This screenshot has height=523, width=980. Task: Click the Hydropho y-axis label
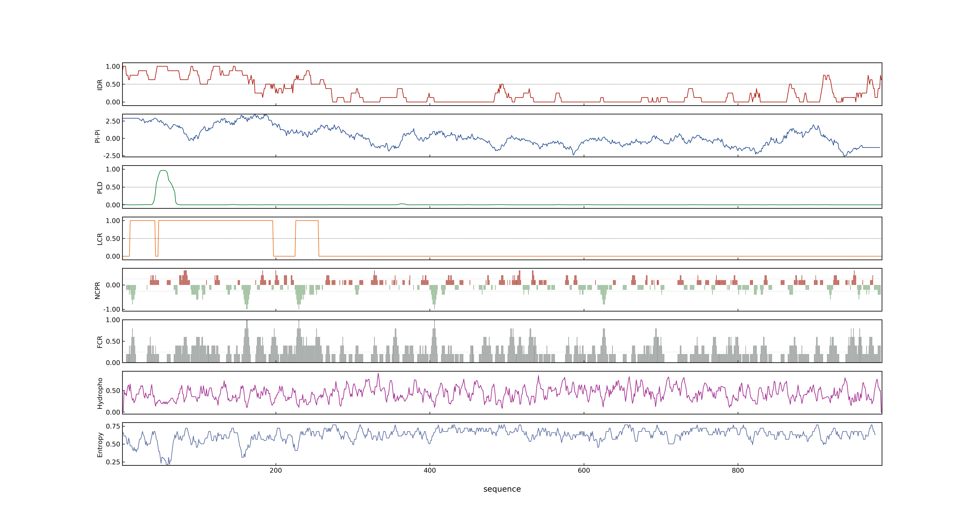point(100,393)
